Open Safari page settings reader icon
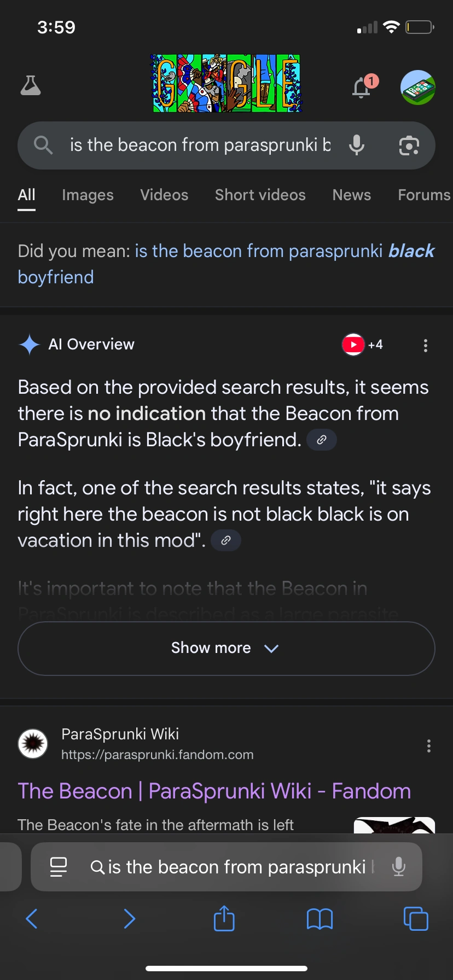 click(59, 867)
